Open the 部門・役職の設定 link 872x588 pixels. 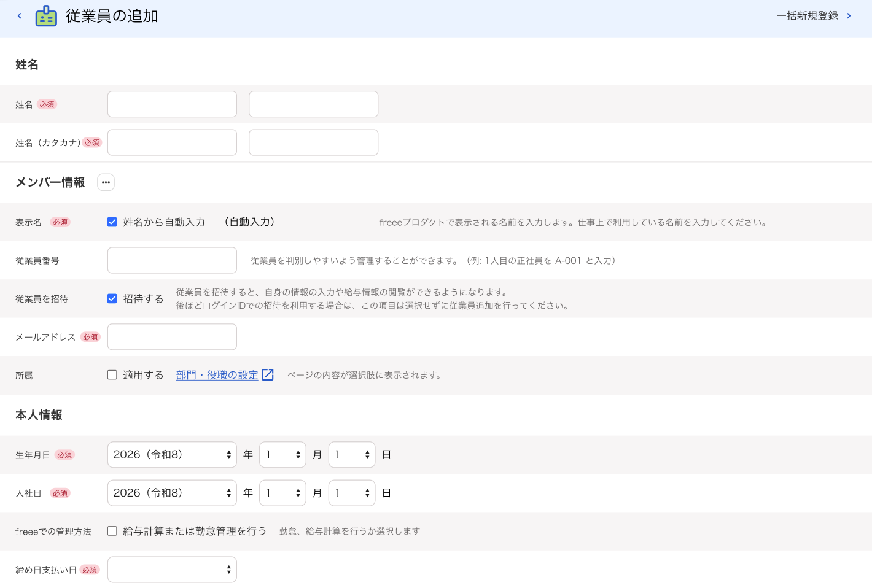point(217,375)
